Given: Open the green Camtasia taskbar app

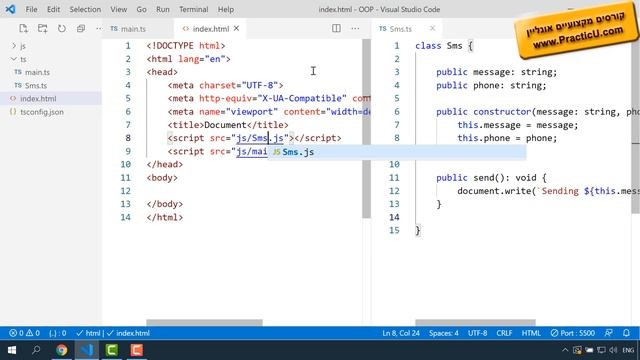Looking at the screenshot, I should 111,350.
